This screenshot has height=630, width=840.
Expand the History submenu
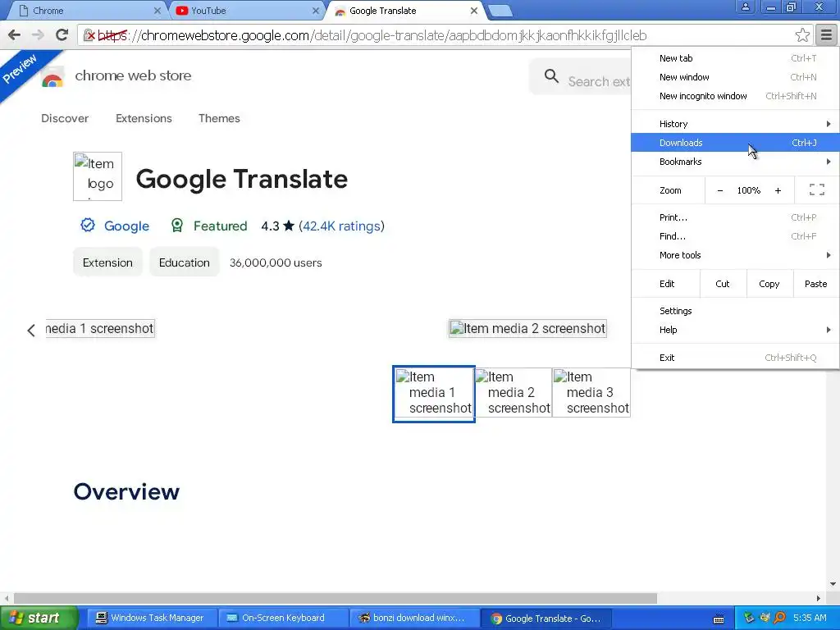pyautogui.click(x=735, y=124)
